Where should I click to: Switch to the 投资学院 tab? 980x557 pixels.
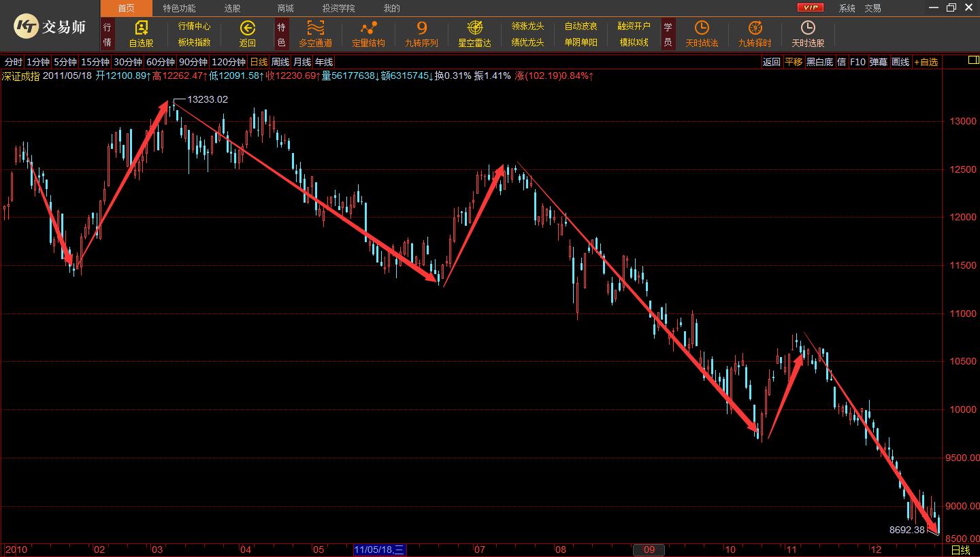pyautogui.click(x=339, y=8)
